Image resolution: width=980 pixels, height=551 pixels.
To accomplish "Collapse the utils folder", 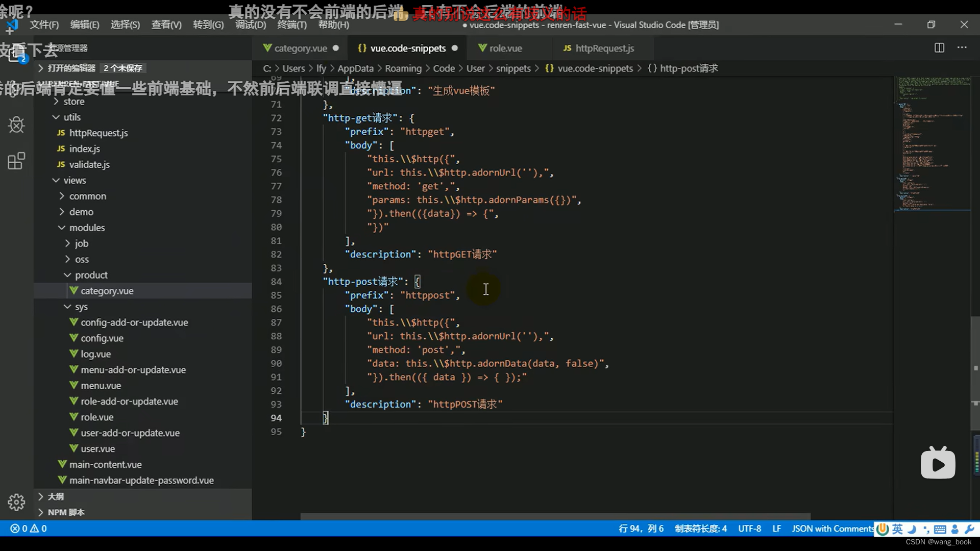I will point(71,117).
